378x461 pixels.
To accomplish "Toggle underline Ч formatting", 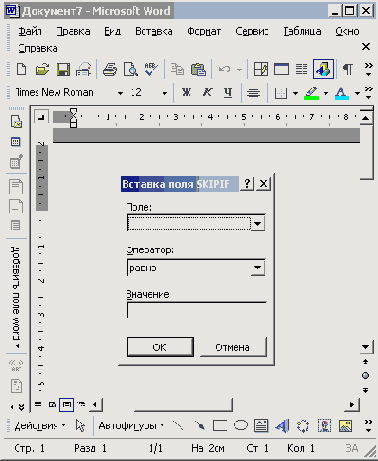I will (x=228, y=93).
